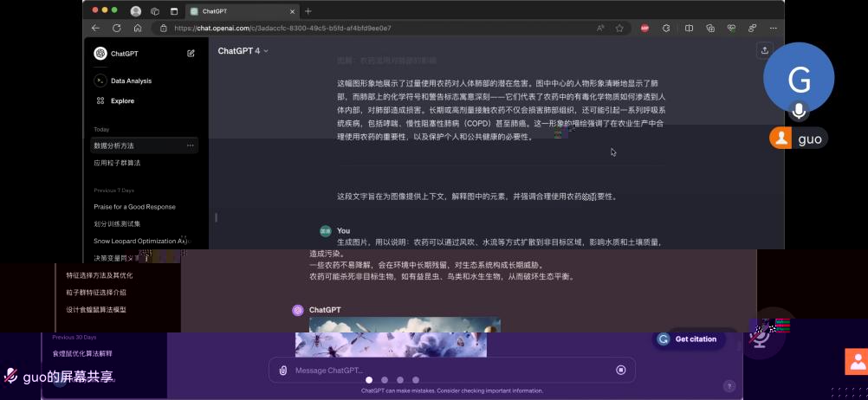Stop generating with the stop button
This screenshot has height=400, width=868.
(x=620, y=371)
